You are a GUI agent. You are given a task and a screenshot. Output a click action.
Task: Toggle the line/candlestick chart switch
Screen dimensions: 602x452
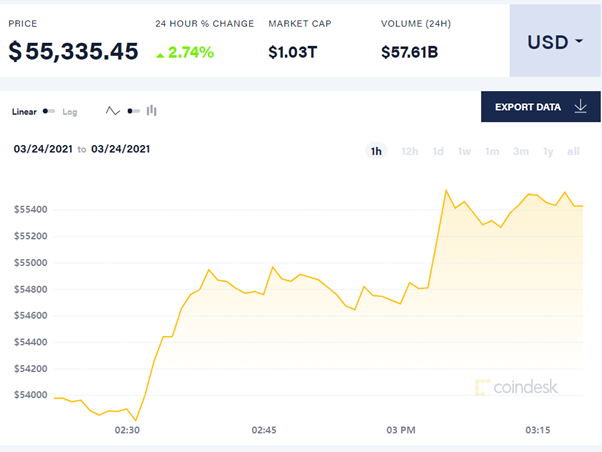132,111
